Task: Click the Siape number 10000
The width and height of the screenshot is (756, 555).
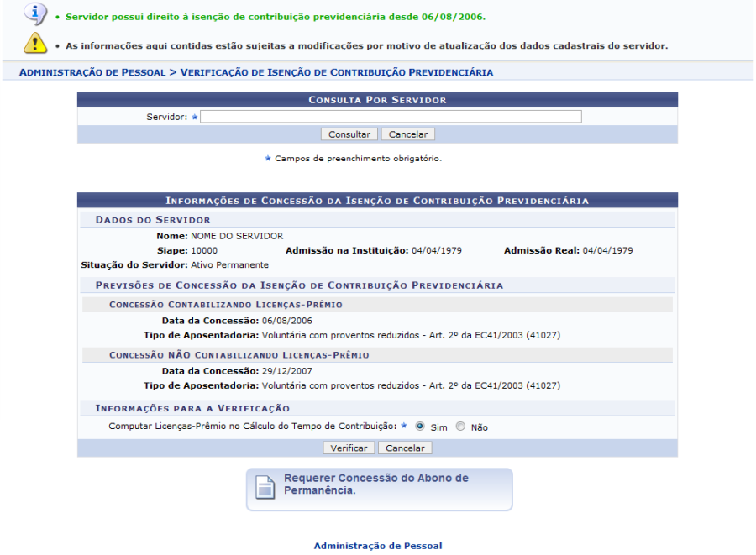Action: pyautogui.click(x=204, y=250)
